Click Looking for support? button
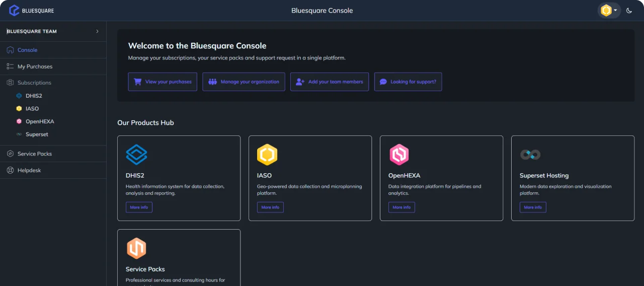Image resolution: width=644 pixels, height=286 pixels. tap(408, 82)
